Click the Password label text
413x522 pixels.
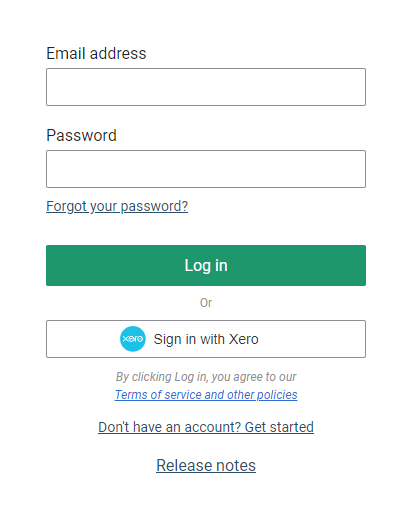[81, 135]
